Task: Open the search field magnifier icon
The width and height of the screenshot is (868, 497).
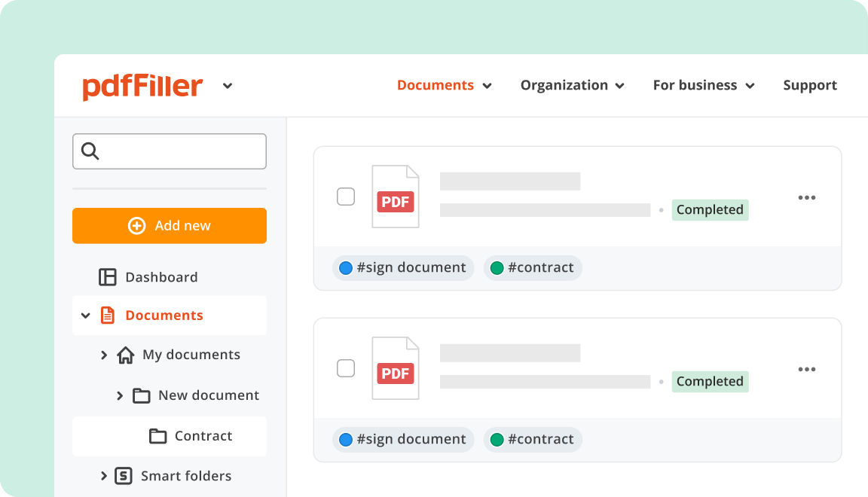Action: coord(90,151)
